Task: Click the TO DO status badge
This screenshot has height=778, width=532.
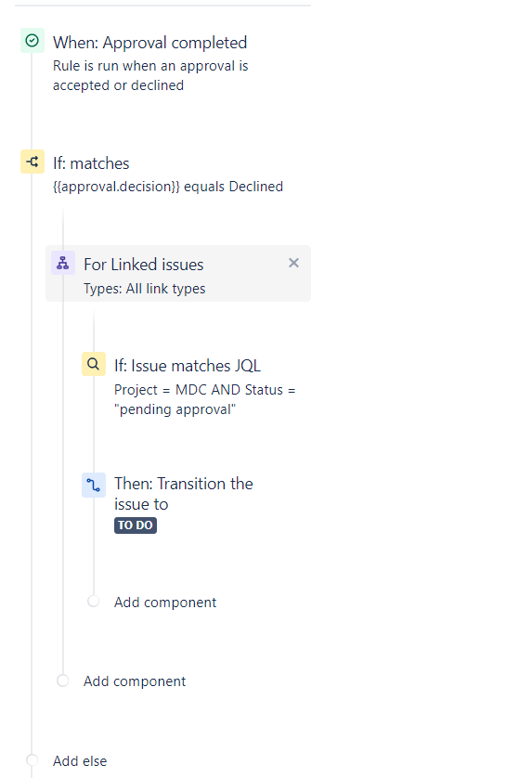Action: [x=136, y=525]
